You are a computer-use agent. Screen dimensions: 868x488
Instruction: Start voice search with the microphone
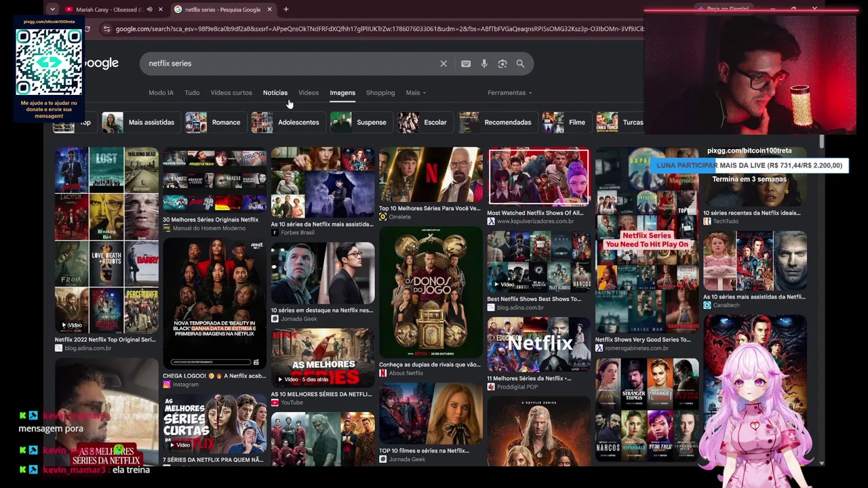click(484, 64)
